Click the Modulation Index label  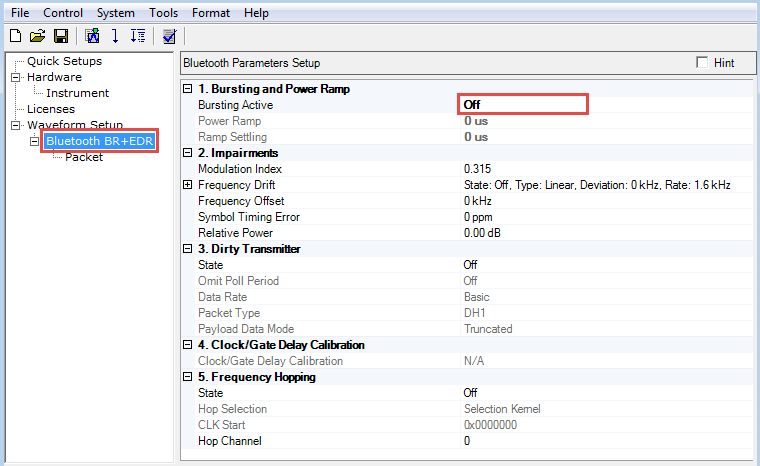coord(240,169)
